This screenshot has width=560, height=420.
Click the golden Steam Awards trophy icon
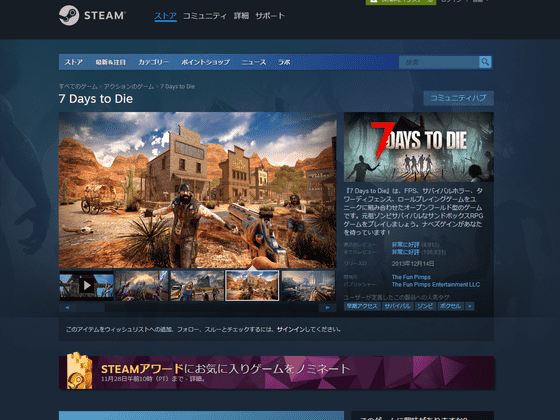[x=79, y=371]
